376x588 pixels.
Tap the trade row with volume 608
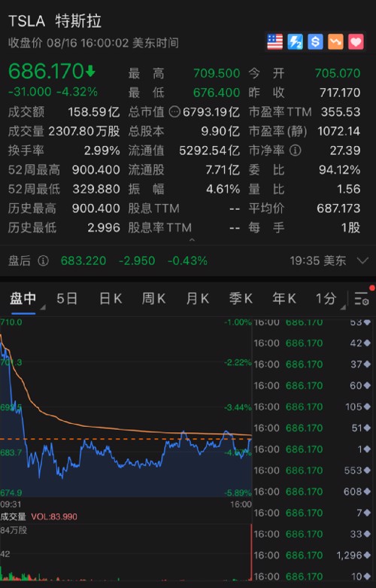coord(313,492)
